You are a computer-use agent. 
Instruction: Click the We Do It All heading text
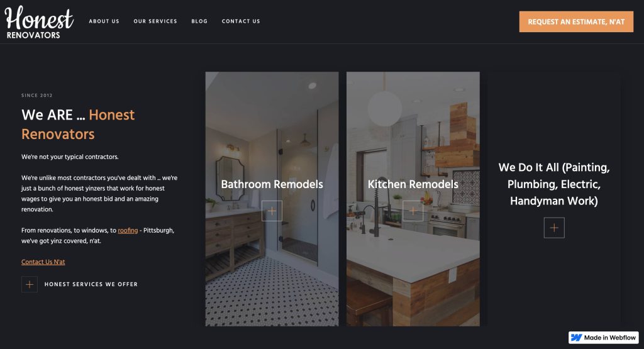click(554, 184)
